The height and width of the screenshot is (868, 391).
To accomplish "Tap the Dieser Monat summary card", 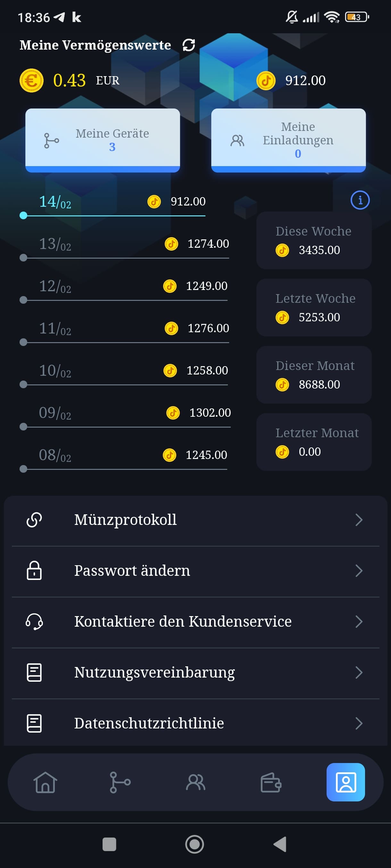I will pyautogui.click(x=314, y=375).
